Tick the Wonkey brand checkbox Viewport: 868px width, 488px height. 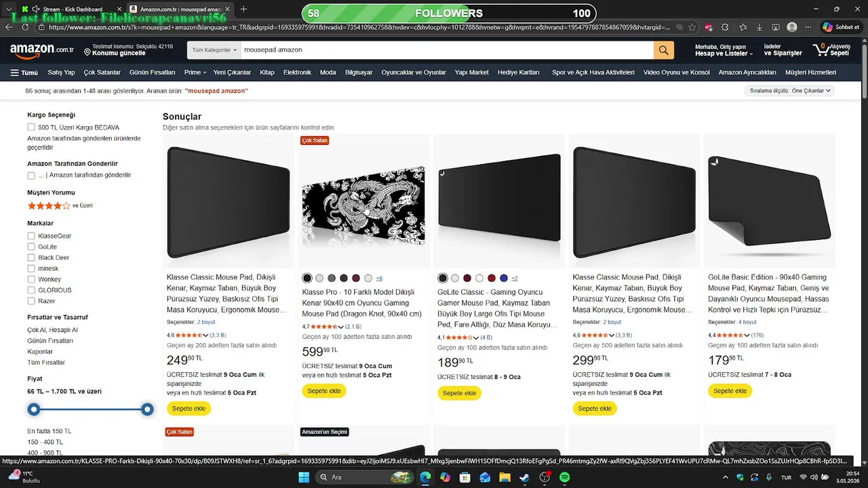point(31,279)
